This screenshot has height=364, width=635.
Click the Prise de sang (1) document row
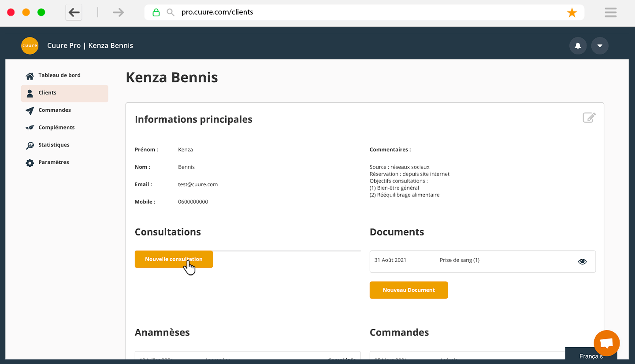click(483, 261)
